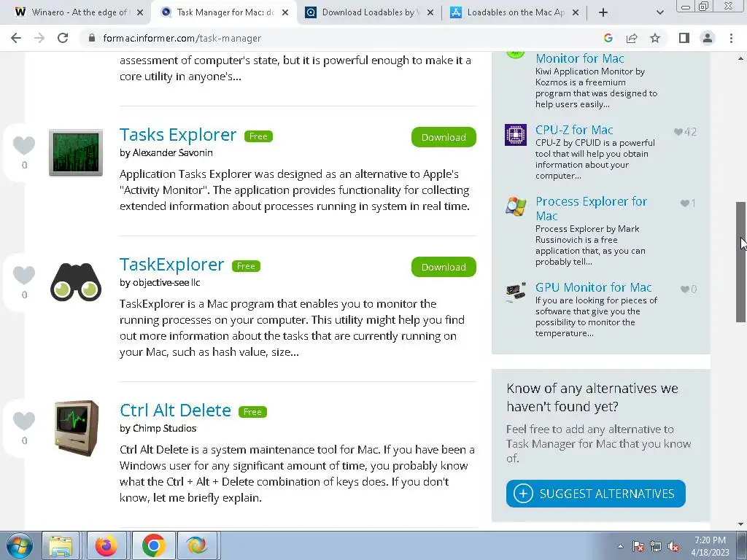Click the Free badge beside Tasks Explorer
The image size is (747, 560).
[x=258, y=136]
